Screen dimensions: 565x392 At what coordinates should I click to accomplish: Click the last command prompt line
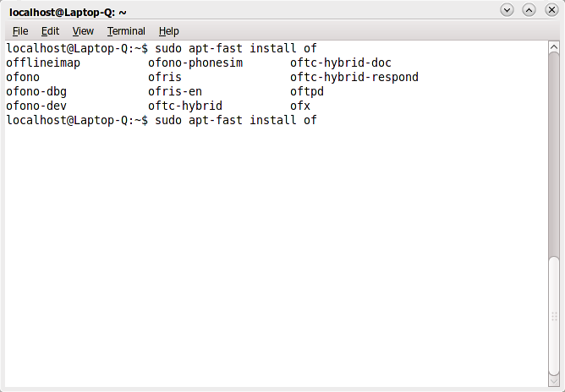coord(161,121)
